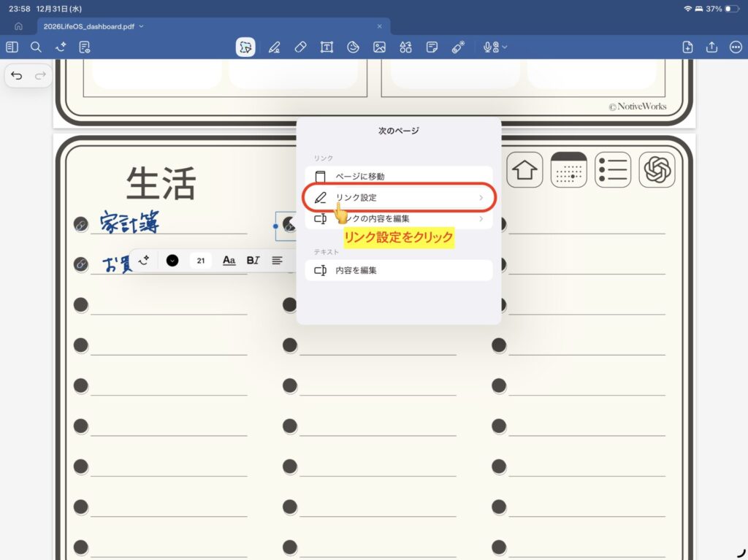Select the Pen tool in toolbar
The image size is (748, 560).
(274, 47)
